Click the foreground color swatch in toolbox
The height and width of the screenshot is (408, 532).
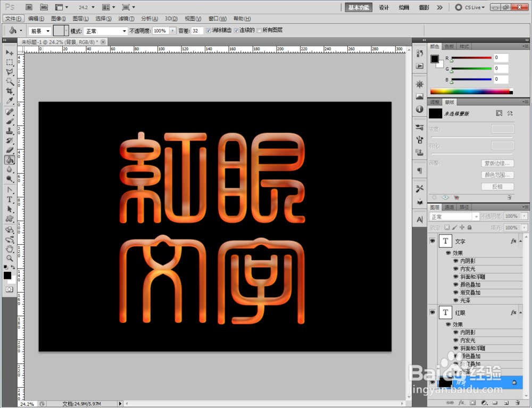pos(7,276)
